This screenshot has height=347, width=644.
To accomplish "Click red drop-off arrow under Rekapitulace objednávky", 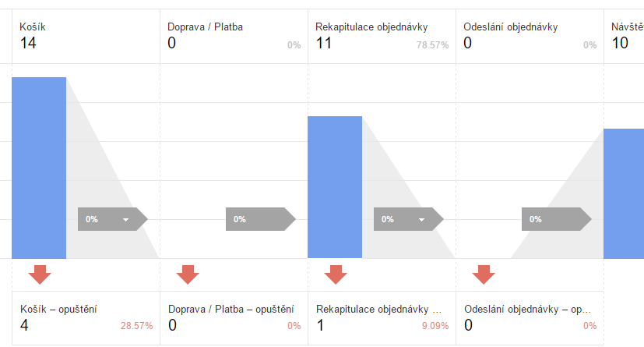I will [x=336, y=274].
